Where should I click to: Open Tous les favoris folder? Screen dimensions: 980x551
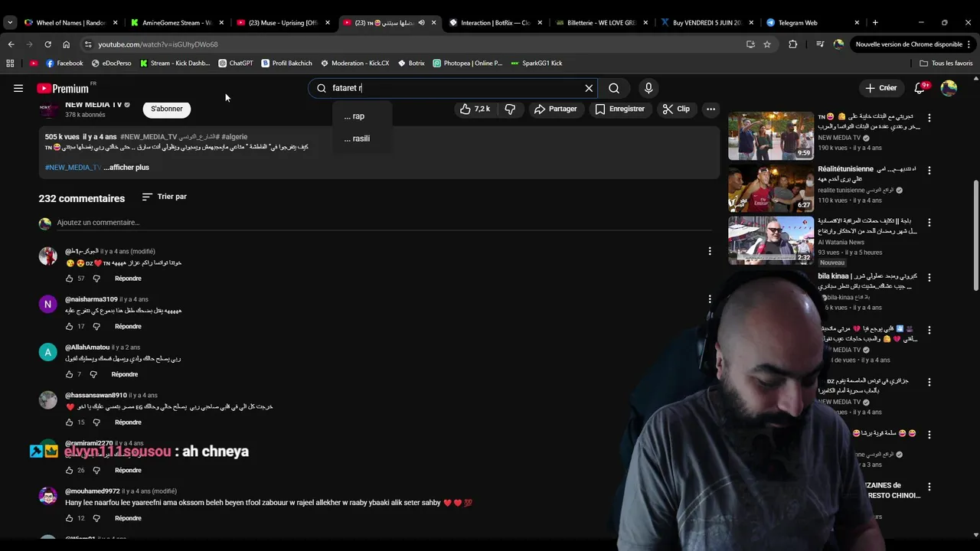click(x=946, y=64)
